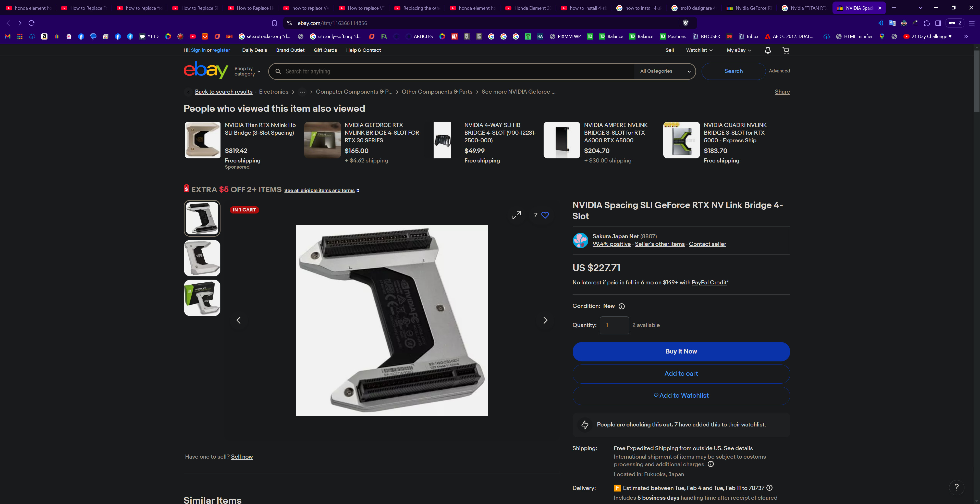Show next product image with right arrow

click(545, 320)
